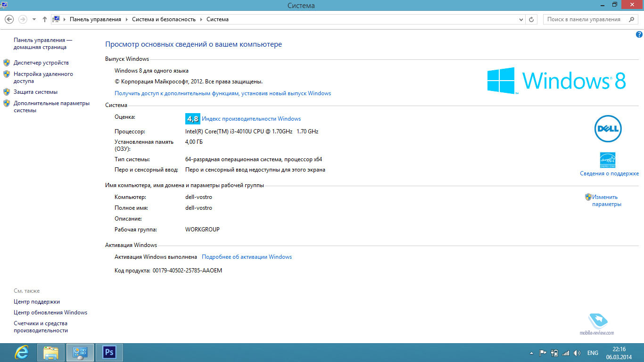The image size is (644, 362).
Task: Click the link to get a new Windows edition
Action: 223,93
